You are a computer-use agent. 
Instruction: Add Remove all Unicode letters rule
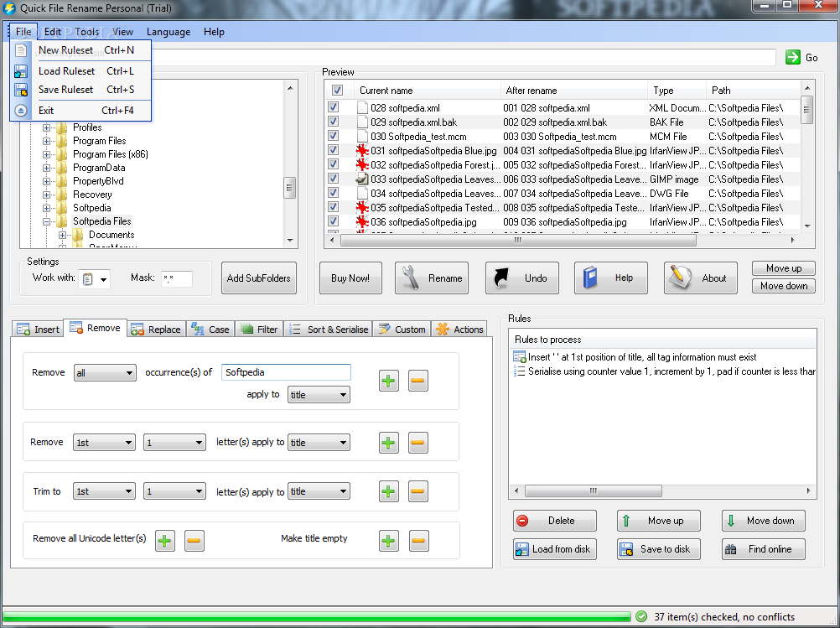(165, 541)
